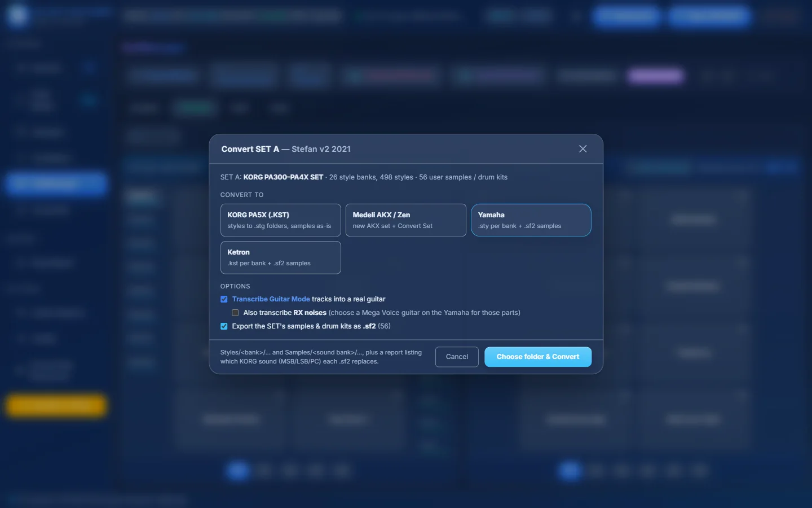This screenshot has width=812, height=508.
Task: Click the "OPTIONS" section label
Action: coord(235,286)
